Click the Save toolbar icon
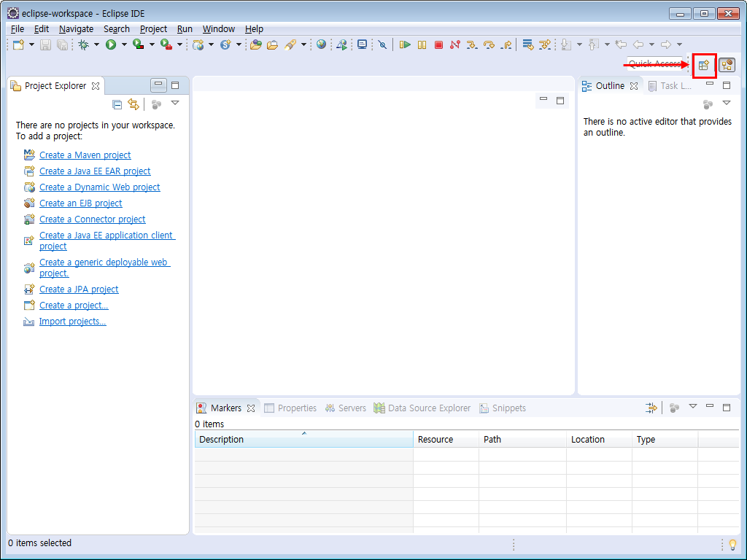Screen dimensions: 747x560 (x=45, y=44)
